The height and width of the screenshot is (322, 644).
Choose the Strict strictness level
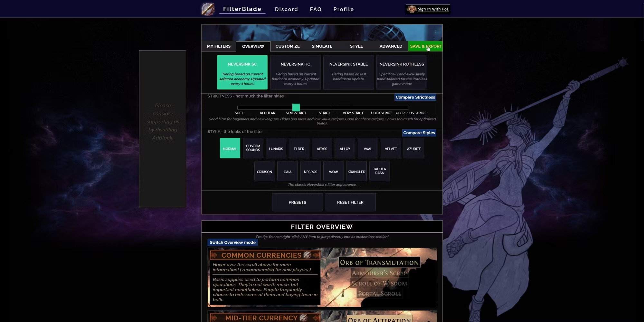[x=324, y=113]
